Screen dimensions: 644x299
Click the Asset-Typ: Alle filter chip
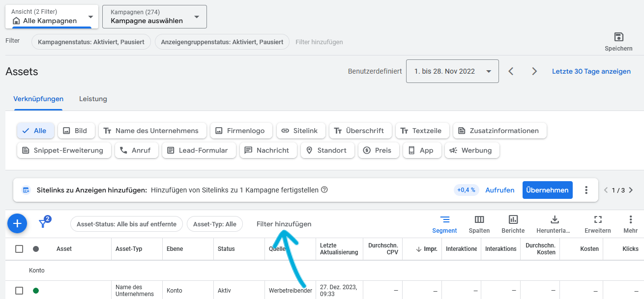pos(215,224)
